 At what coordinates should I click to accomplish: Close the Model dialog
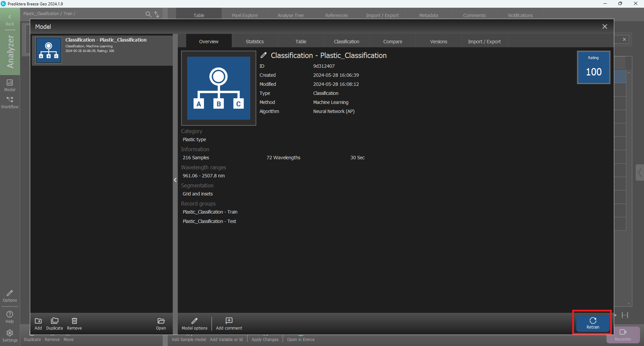point(604,26)
